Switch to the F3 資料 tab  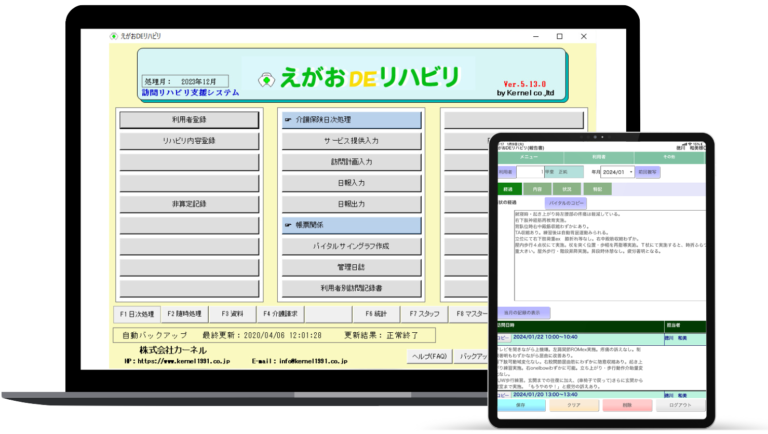coord(233,314)
